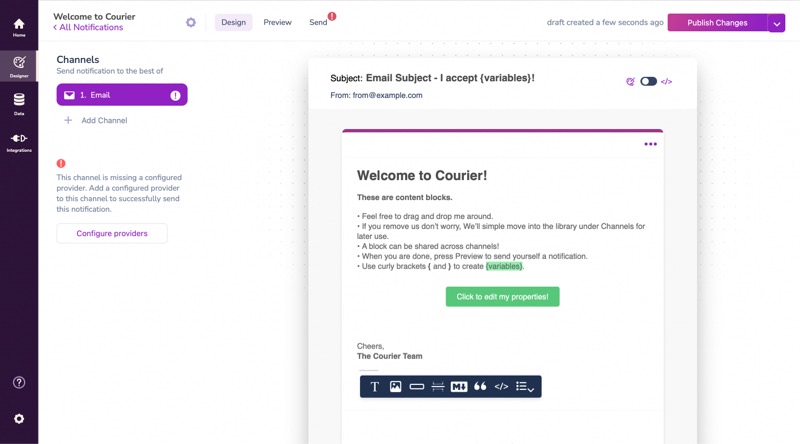Open the List block dropdown in toolbar
This screenshot has height=444, width=800.
tap(524, 387)
